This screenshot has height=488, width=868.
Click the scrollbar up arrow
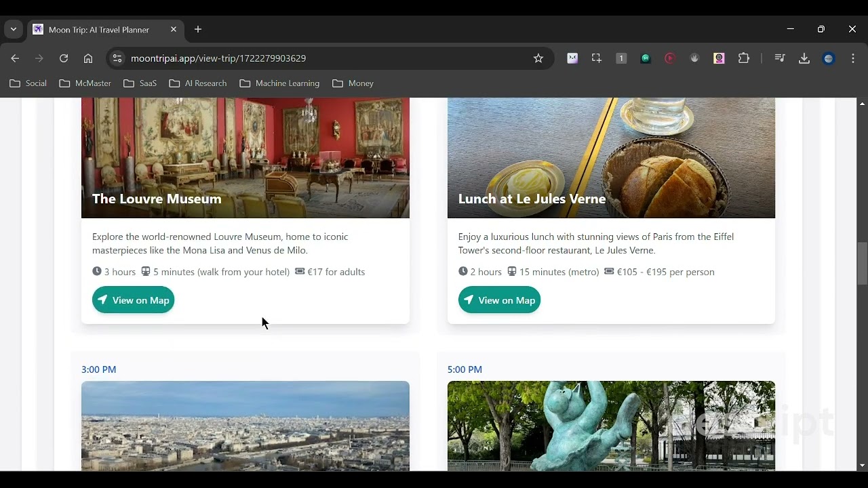[862, 103]
